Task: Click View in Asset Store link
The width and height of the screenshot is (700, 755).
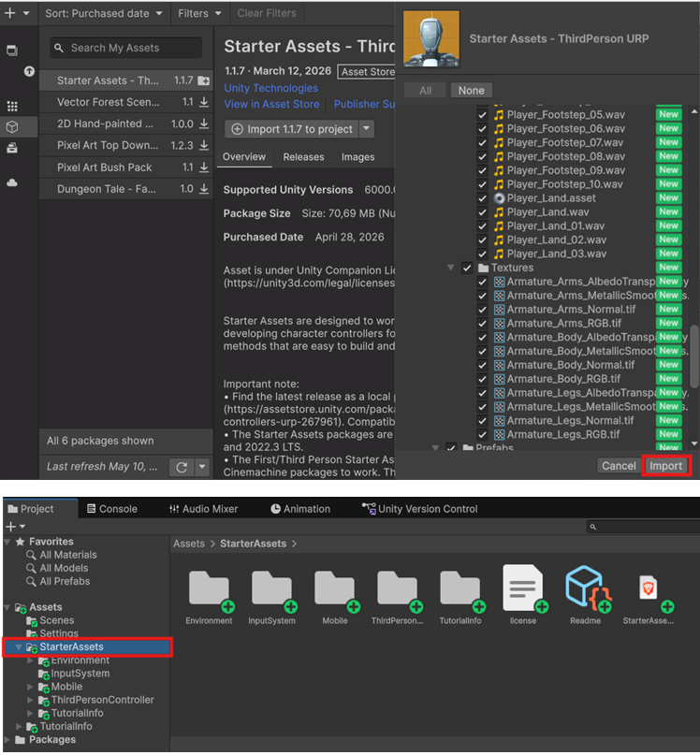Action: pyautogui.click(x=271, y=104)
